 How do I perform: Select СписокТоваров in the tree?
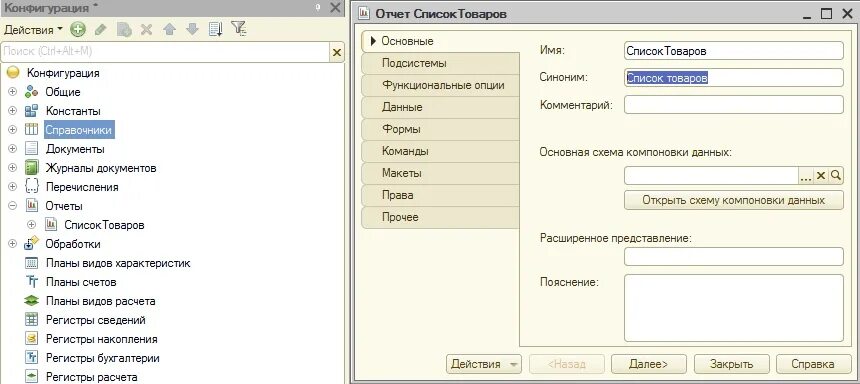pos(104,225)
